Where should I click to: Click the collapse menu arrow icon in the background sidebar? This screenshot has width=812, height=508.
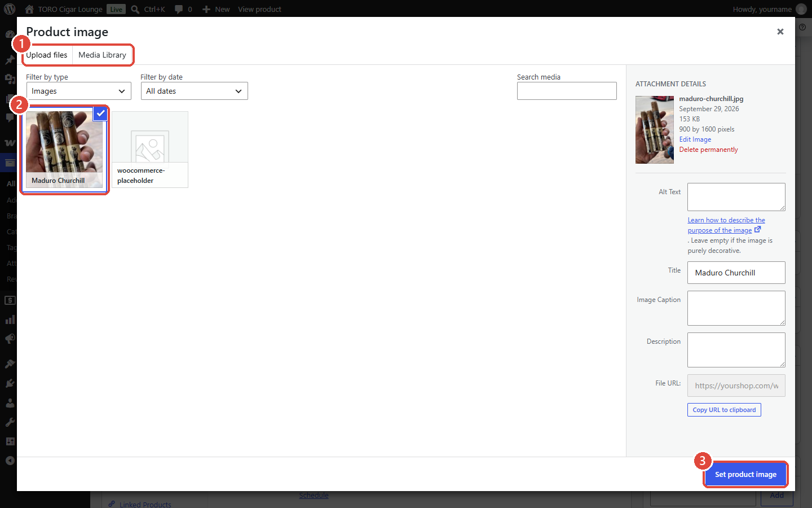[10, 461]
